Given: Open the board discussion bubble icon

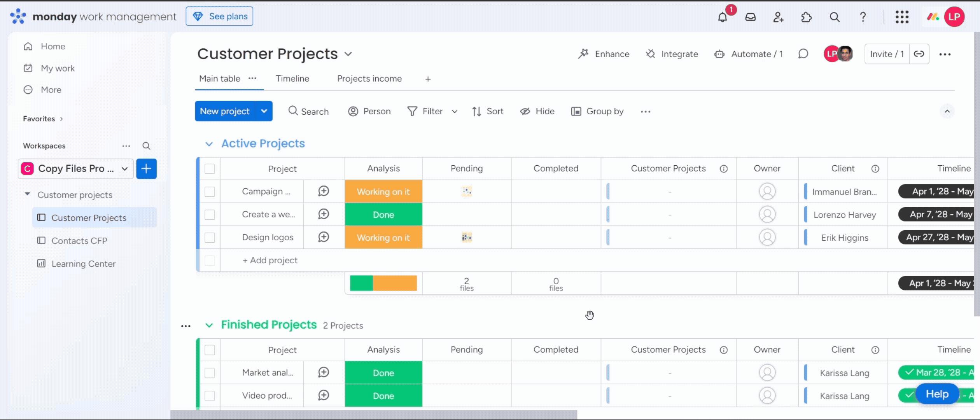Looking at the screenshot, I should click(x=803, y=54).
